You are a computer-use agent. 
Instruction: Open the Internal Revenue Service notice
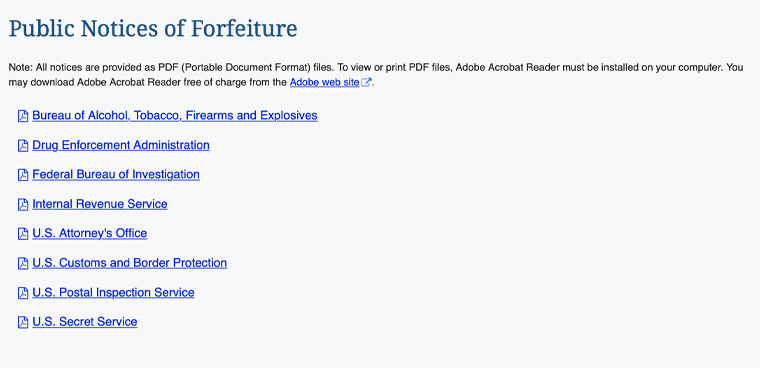click(100, 204)
